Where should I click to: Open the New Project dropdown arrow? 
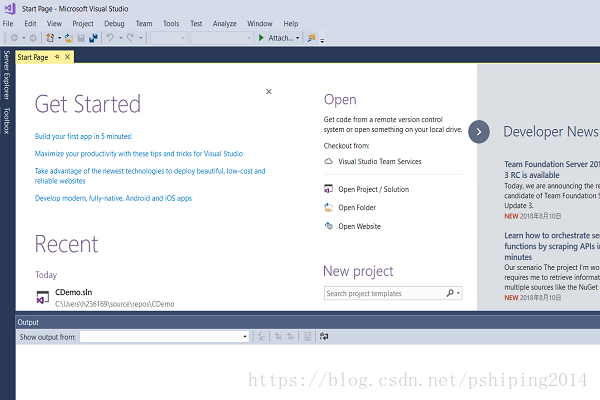(59, 38)
